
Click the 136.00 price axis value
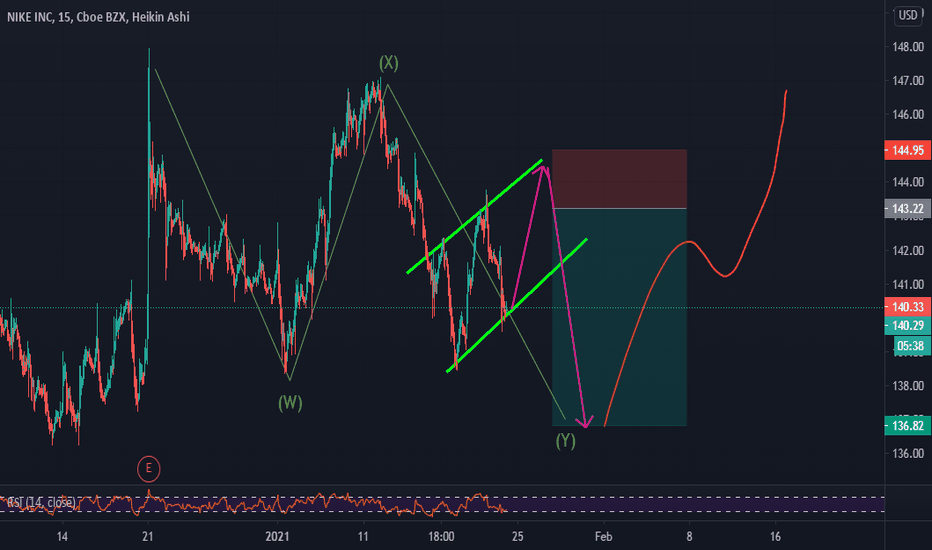click(908, 454)
